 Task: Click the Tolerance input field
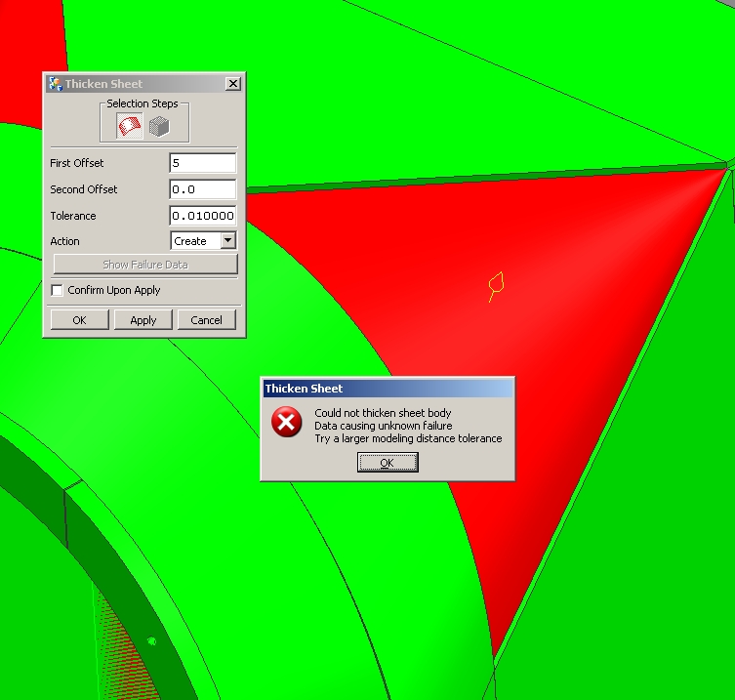coord(202,216)
